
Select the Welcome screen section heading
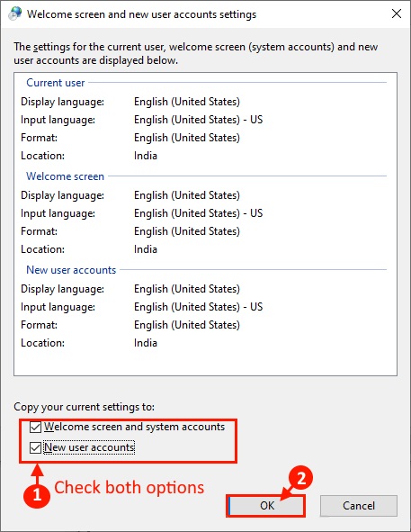click(x=65, y=176)
